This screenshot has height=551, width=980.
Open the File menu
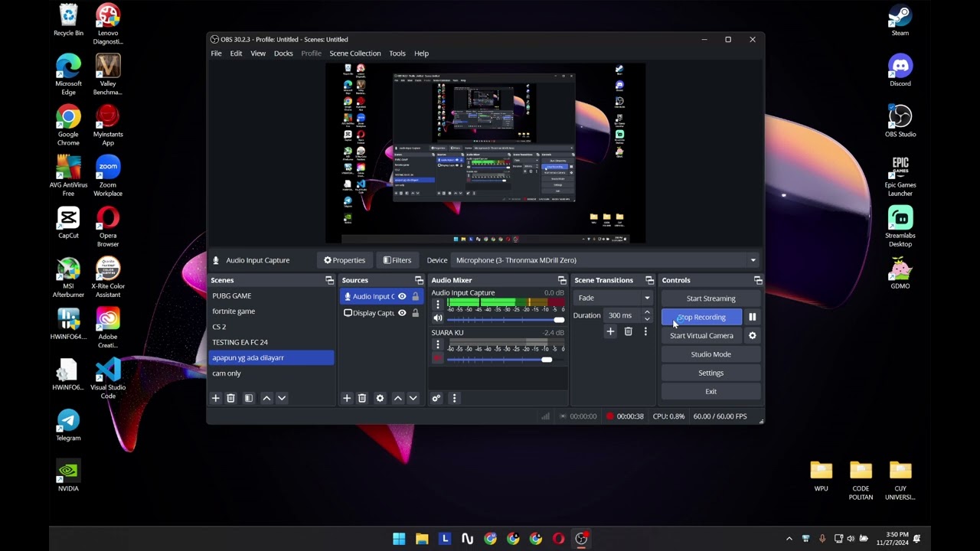click(x=216, y=54)
